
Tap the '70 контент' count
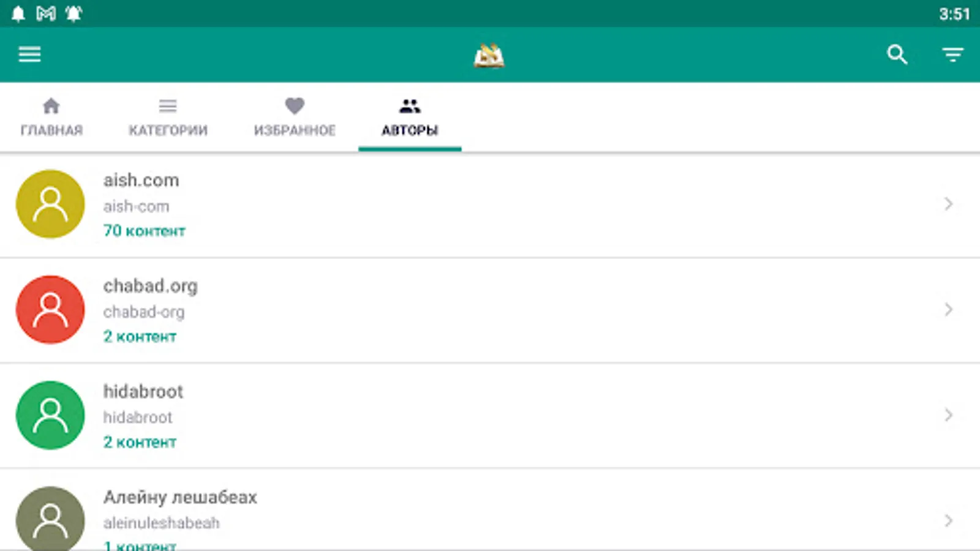point(144,231)
